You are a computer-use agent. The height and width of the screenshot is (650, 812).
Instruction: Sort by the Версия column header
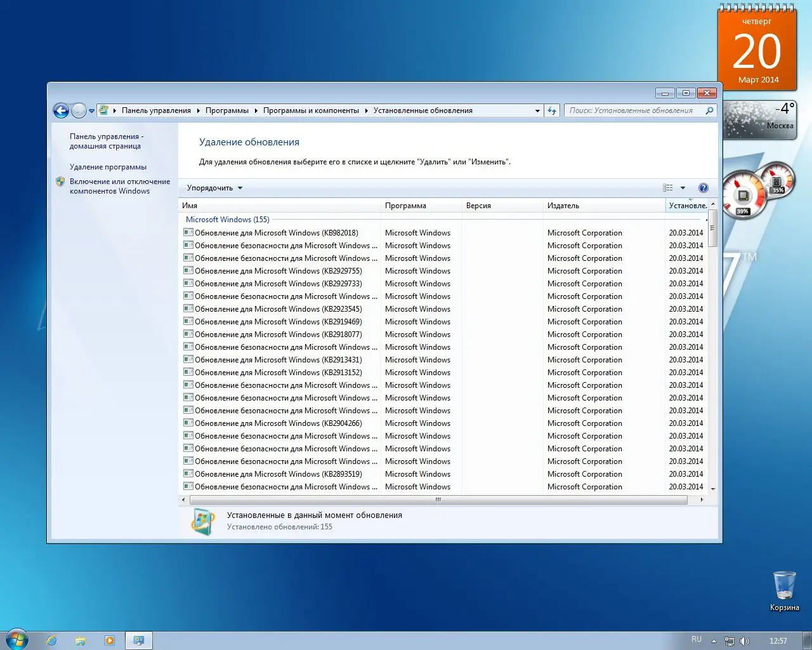click(x=503, y=206)
